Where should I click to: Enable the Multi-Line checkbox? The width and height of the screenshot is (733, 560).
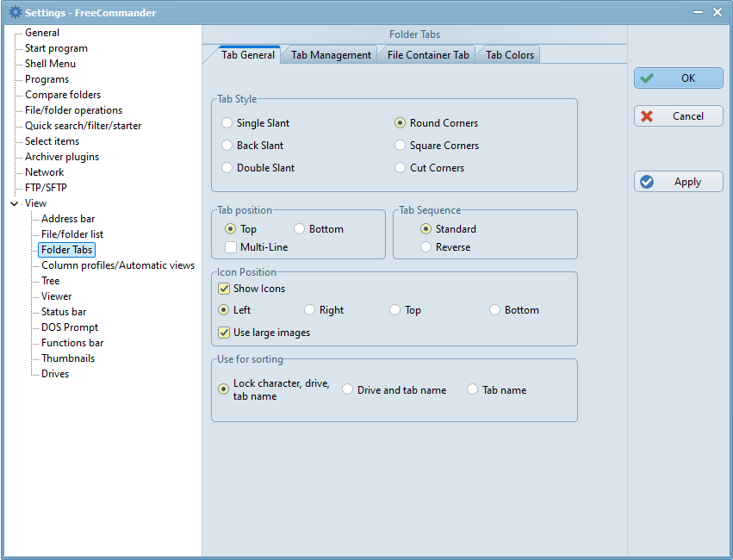coord(231,247)
